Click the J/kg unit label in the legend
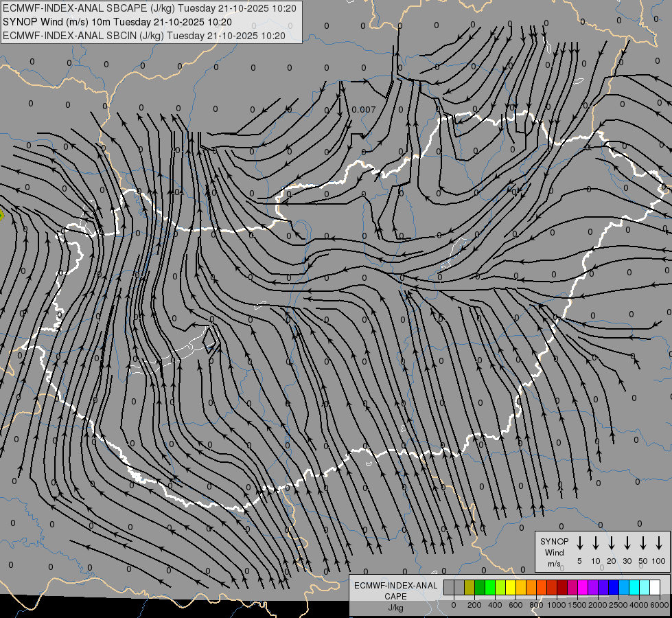This screenshot has height=618, width=672. click(395, 608)
